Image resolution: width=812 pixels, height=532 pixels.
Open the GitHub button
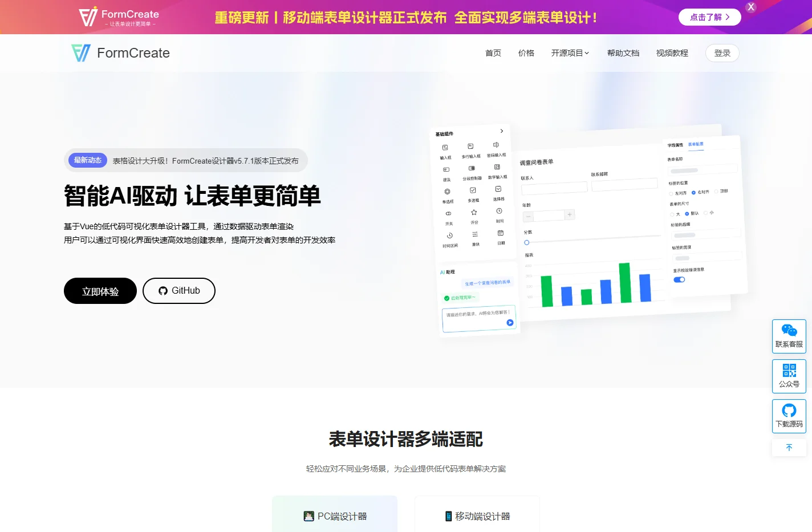coord(179,291)
